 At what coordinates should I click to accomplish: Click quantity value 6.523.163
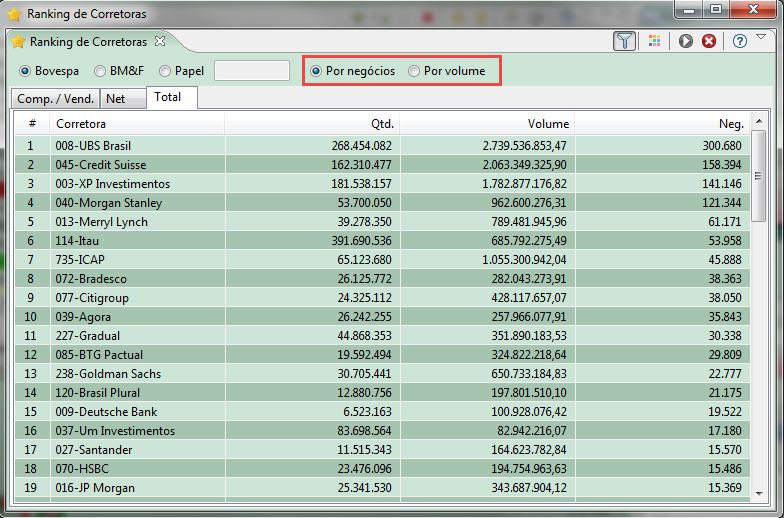pyautogui.click(x=368, y=412)
